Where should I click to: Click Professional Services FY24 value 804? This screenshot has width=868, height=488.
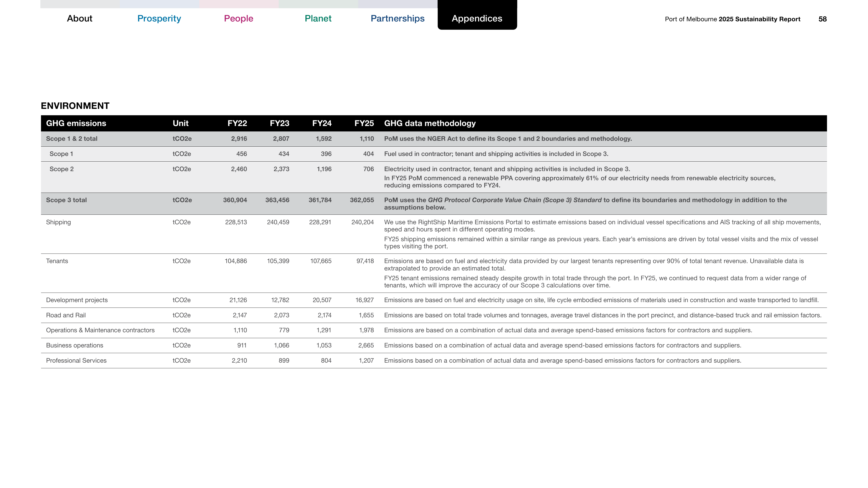[326, 361]
